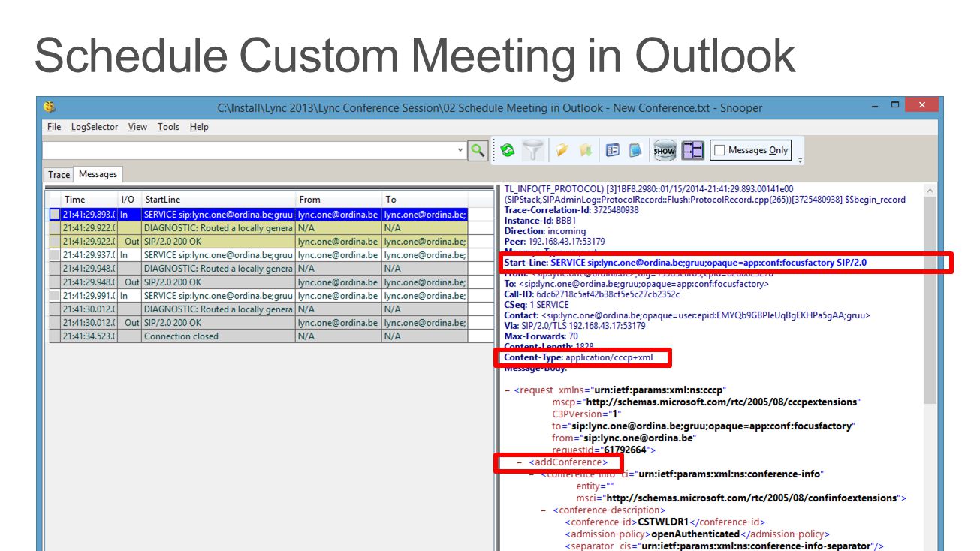Sort by the StartLine column header

click(x=218, y=200)
